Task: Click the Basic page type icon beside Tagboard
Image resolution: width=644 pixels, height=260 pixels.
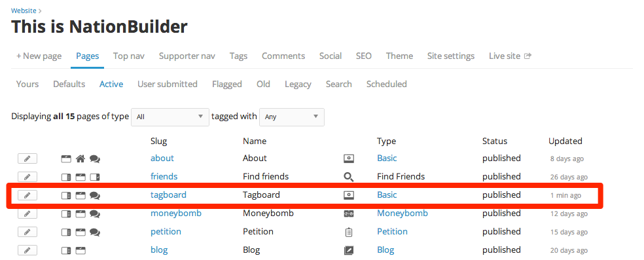Action: click(349, 196)
